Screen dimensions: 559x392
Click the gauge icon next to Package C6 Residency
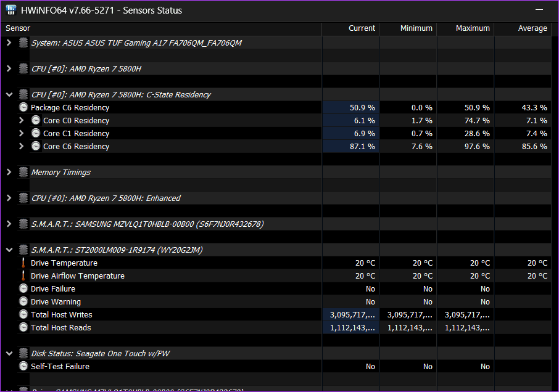click(x=23, y=108)
